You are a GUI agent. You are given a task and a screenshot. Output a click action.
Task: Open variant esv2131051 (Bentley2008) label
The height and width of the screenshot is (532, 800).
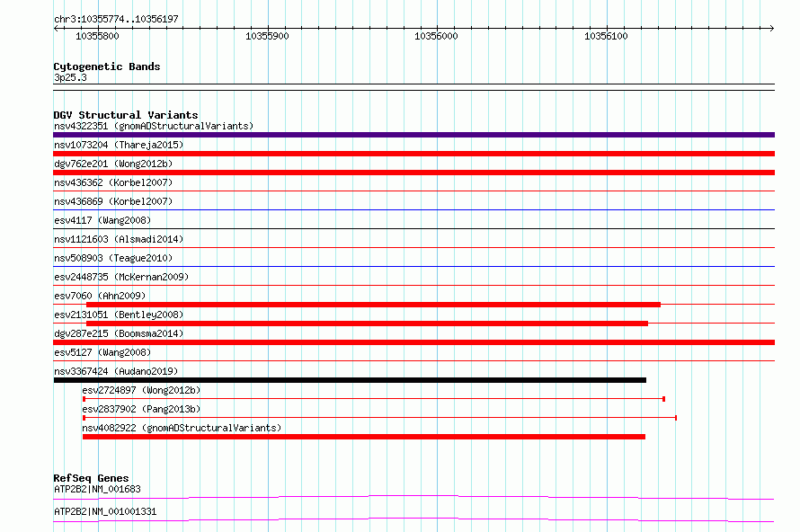pyautogui.click(x=119, y=315)
